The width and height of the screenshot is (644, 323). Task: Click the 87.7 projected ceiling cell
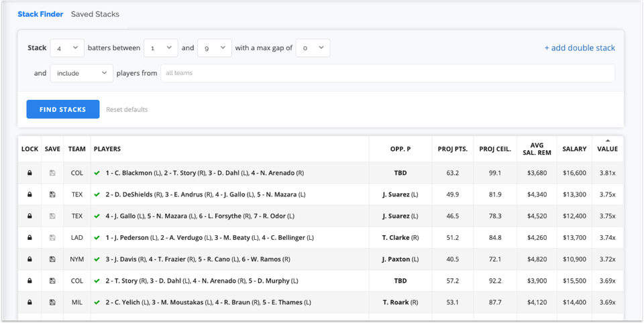pyautogui.click(x=495, y=302)
